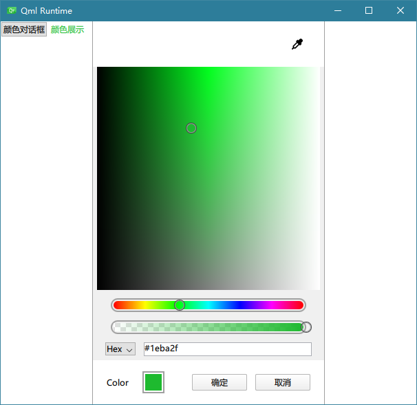Click the hue slider handle
This screenshot has width=417, height=405.
tap(180, 305)
